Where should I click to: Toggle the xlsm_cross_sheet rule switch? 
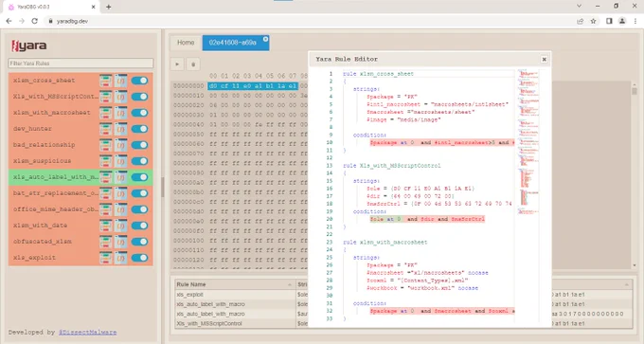(x=139, y=81)
